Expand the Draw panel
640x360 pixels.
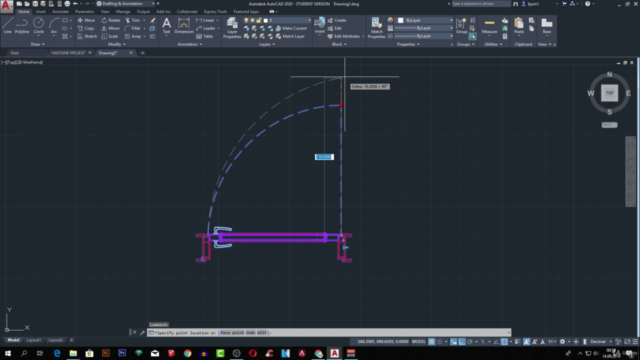[38, 44]
